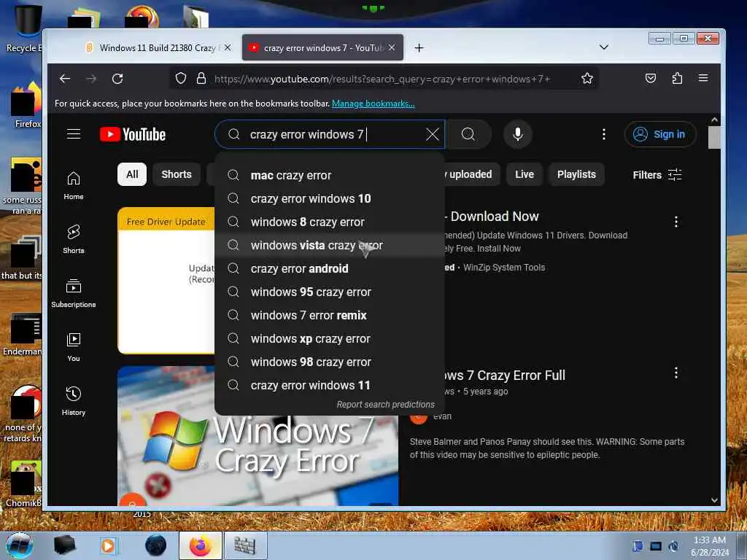Open the You section in sidebar

coord(74,347)
